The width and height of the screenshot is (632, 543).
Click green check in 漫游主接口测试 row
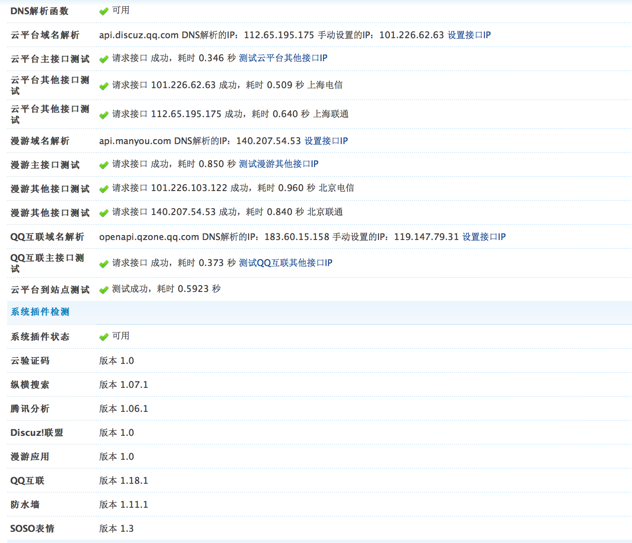[104, 165]
